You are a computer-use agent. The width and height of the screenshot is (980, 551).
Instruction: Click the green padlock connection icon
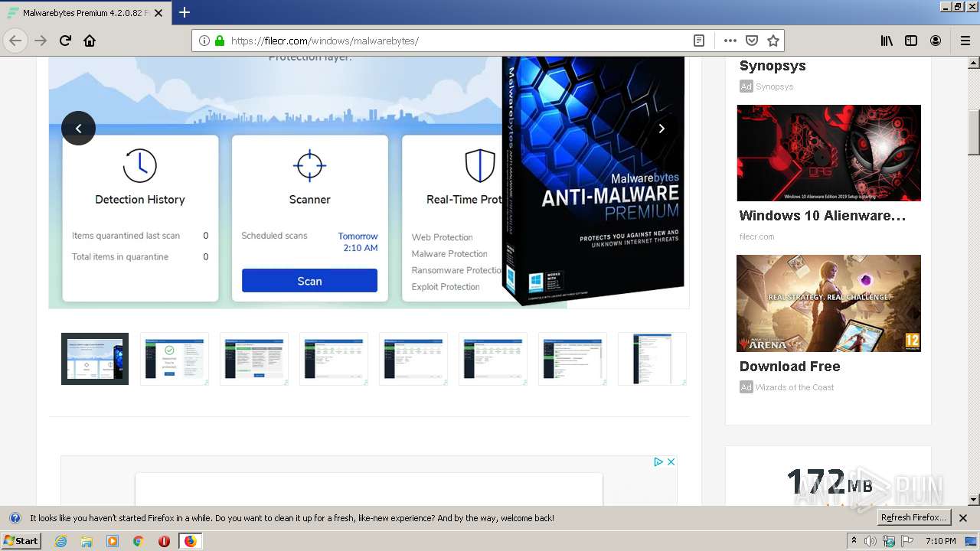point(220,41)
